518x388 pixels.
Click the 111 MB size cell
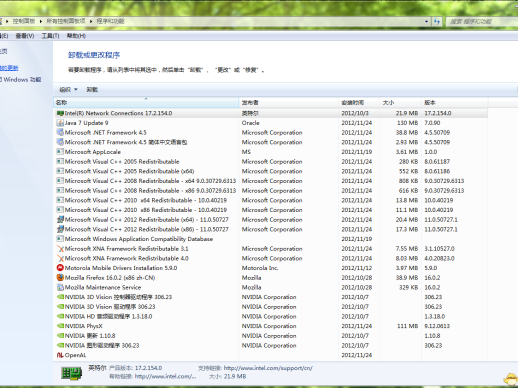click(407, 326)
